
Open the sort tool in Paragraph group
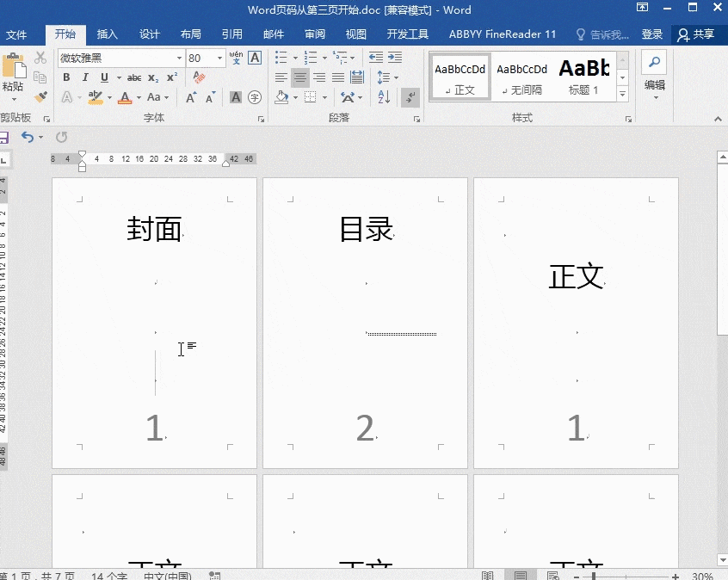click(384, 96)
